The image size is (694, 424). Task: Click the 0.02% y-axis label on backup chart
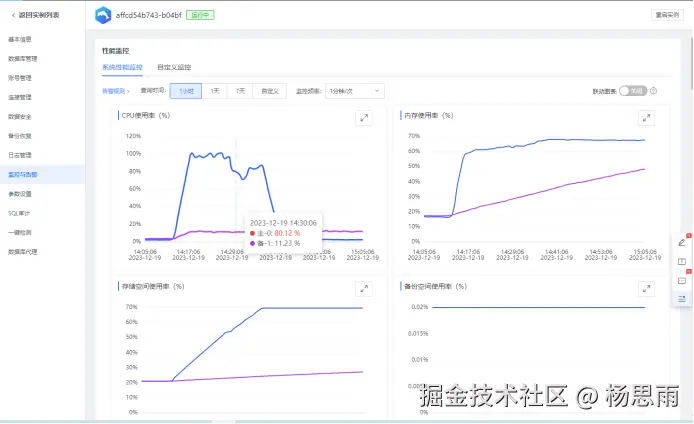click(420, 307)
